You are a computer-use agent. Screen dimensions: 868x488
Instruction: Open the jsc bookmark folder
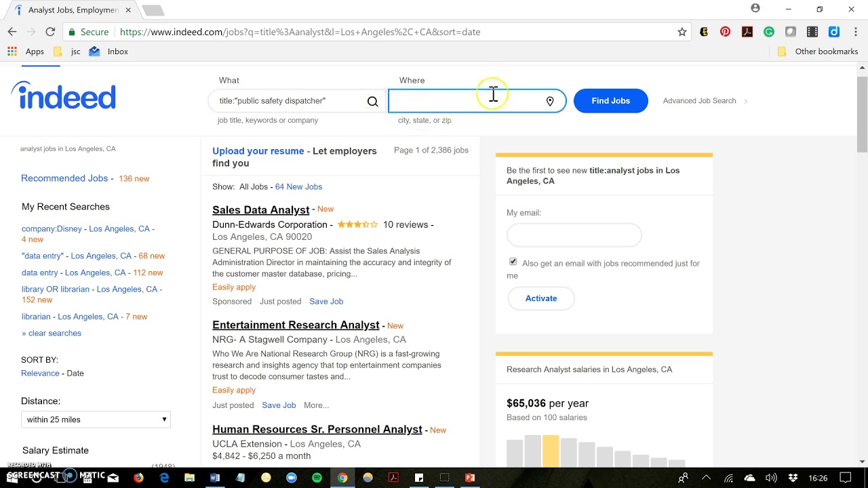click(67, 52)
